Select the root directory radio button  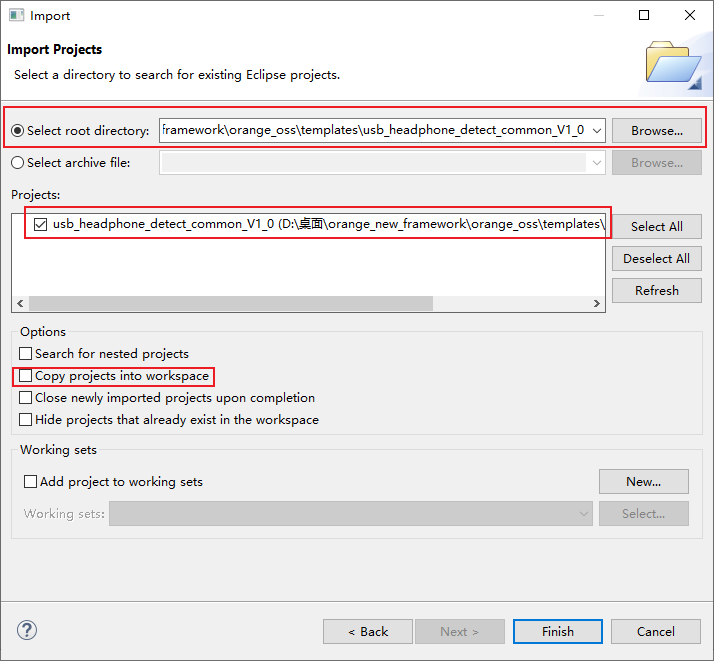click(x=18, y=131)
